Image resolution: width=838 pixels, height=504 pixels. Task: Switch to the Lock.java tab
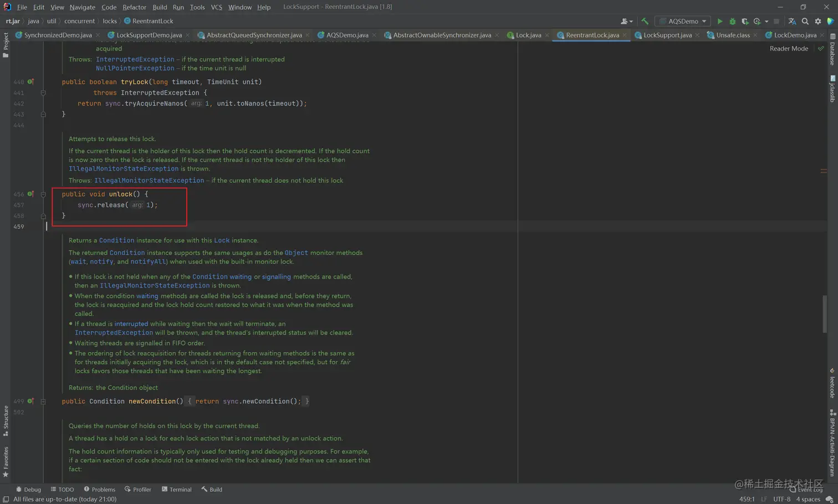(x=528, y=35)
